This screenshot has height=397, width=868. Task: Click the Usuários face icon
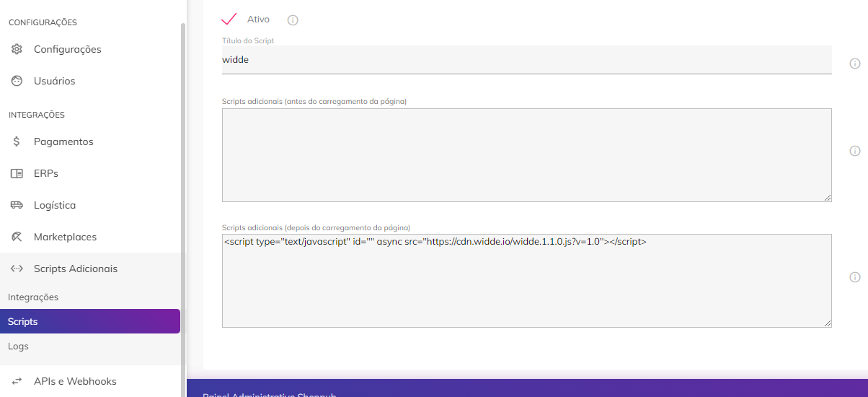tap(17, 81)
